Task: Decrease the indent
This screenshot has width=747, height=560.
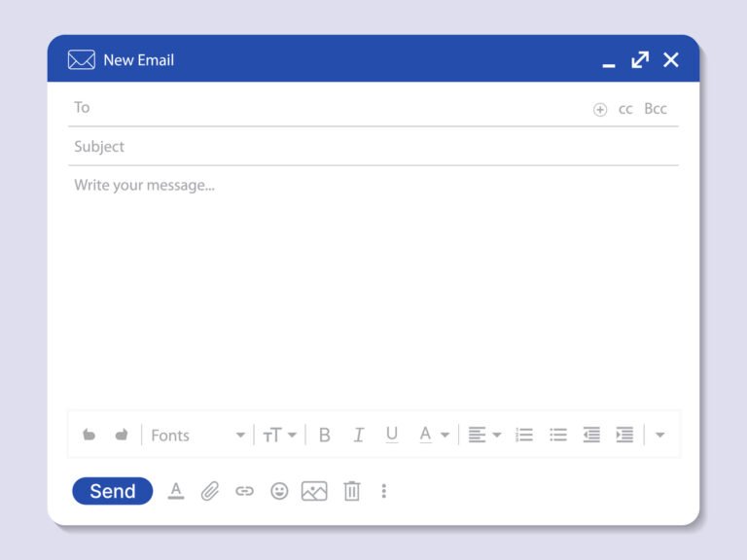Action: click(591, 435)
